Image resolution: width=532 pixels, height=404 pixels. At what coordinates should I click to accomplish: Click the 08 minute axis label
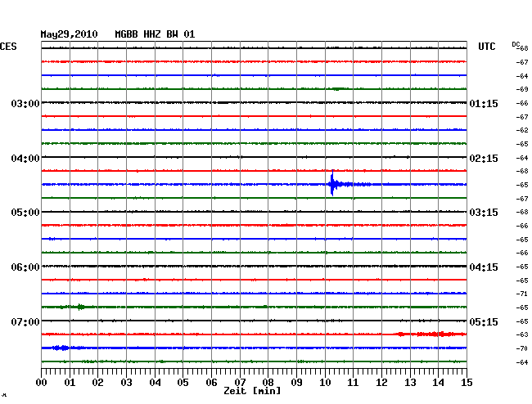point(268,383)
